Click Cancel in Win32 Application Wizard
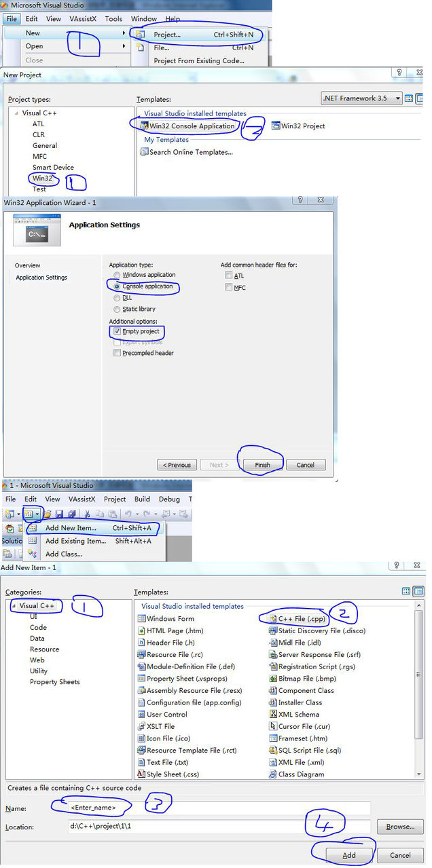 306,465
